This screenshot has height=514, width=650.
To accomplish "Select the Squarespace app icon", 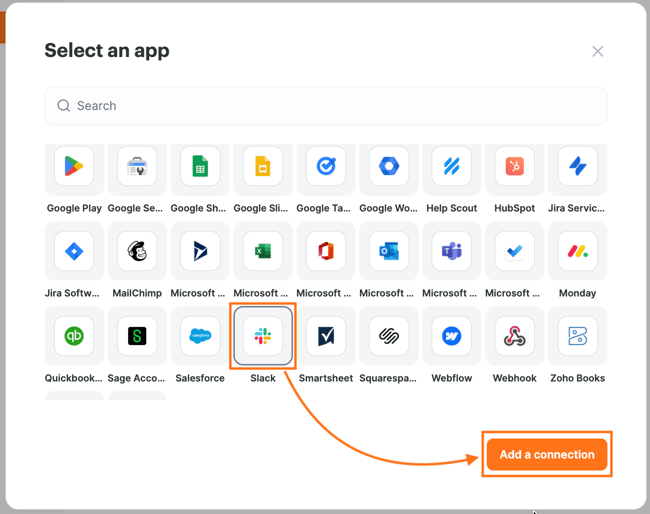I will pos(389,336).
